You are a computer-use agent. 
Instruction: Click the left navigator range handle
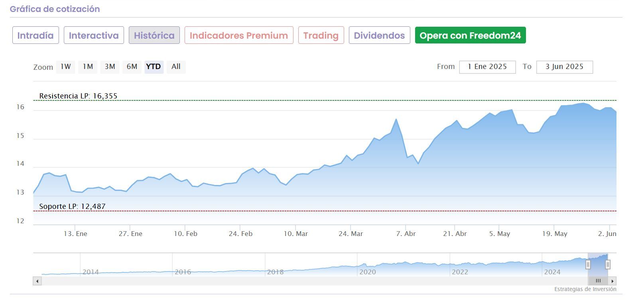(588, 264)
